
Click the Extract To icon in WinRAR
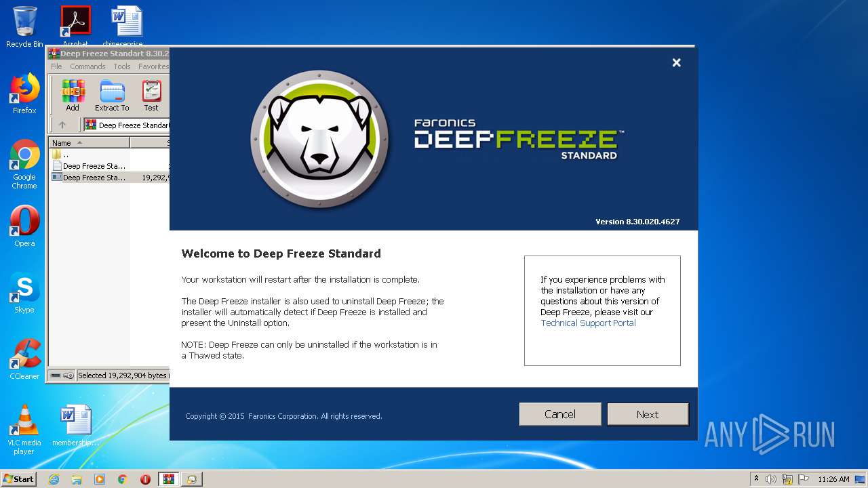pyautogui.click(x=112, y=96)
